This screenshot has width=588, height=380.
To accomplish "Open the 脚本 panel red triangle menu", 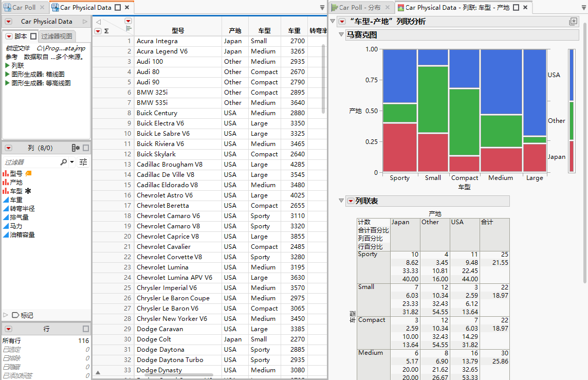I will click(x=9, y=37).
